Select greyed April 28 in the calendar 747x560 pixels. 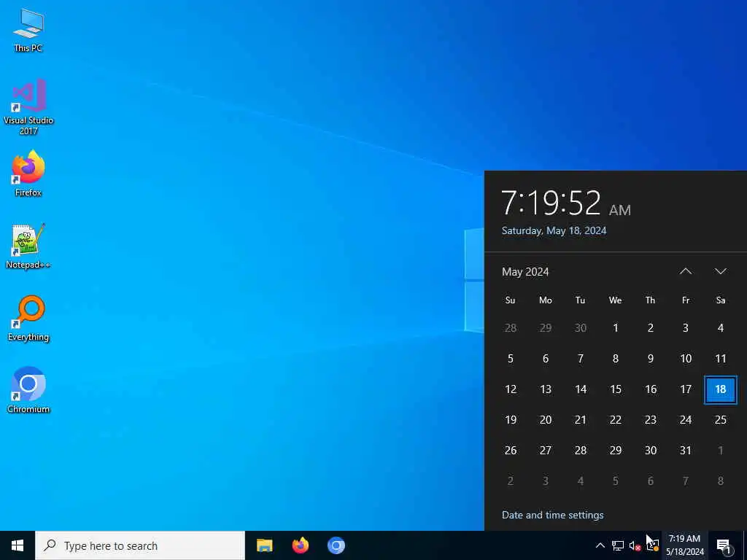[510, 328]
